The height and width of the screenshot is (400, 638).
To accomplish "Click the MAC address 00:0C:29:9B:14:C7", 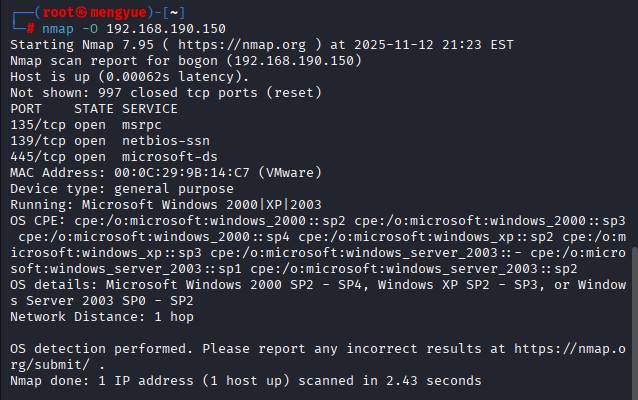I will coord(171,173).
